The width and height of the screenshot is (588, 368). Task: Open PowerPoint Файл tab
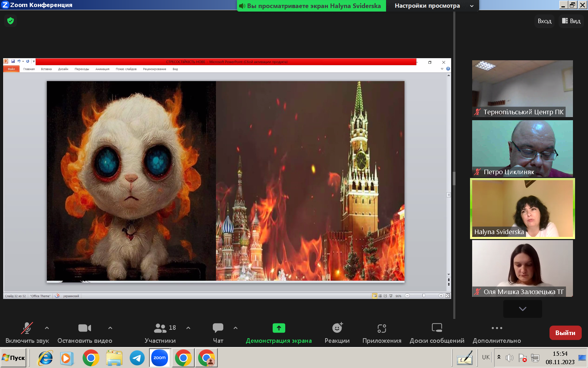(12, 69)
